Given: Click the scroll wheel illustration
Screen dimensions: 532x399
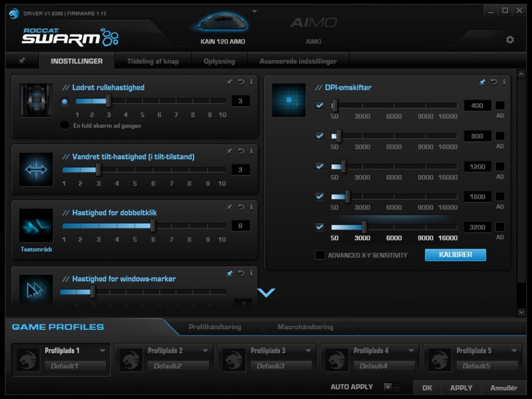Looking at the screenshot, I should point(36,101).
